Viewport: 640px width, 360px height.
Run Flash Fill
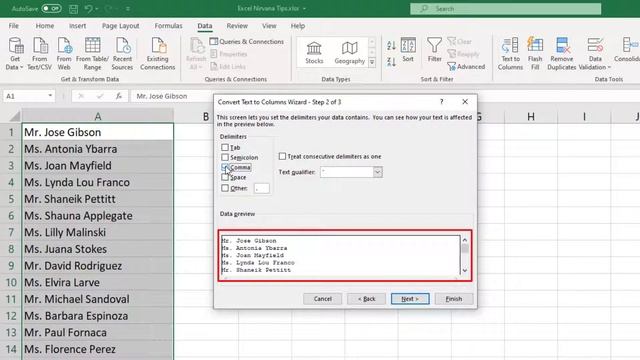pos(535,54)
